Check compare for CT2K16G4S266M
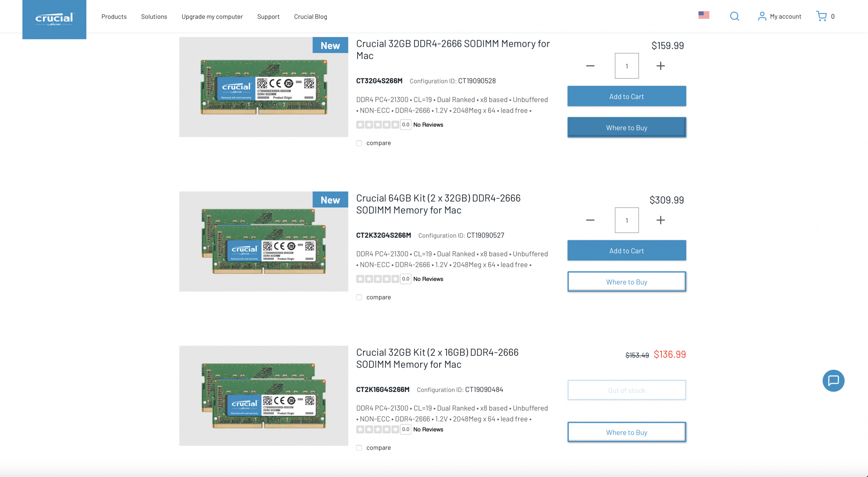Screen dimensions: 868x477 coord(359,448)
